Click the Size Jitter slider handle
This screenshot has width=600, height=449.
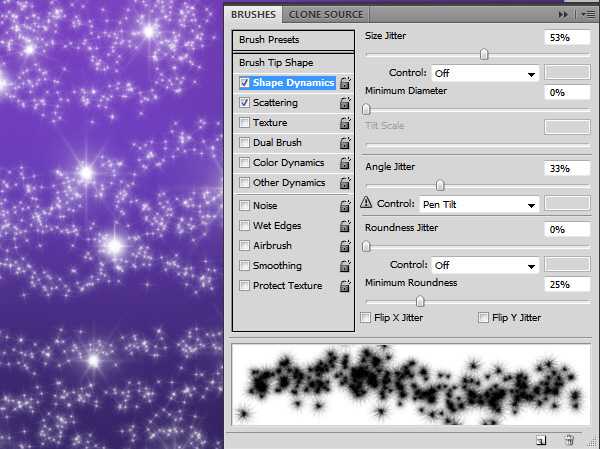[484, 54]
